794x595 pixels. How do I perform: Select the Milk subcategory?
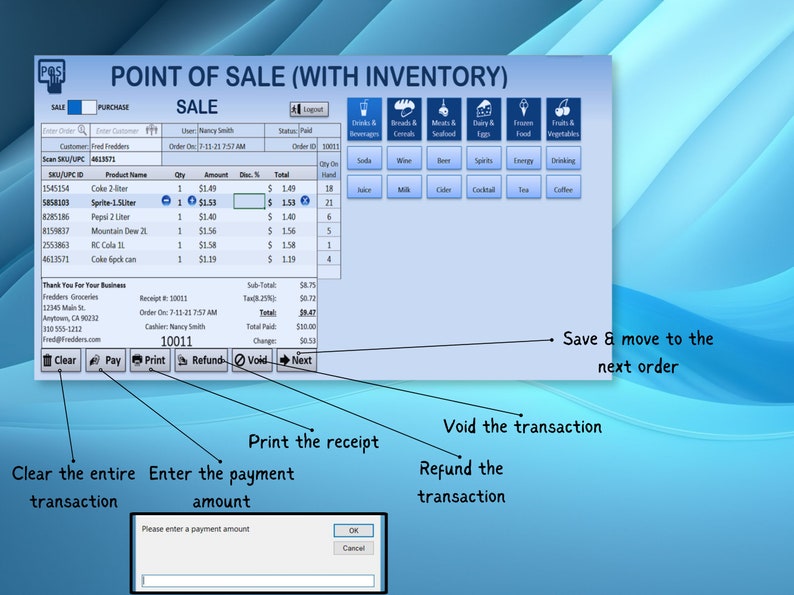click(x=404, y=189)
